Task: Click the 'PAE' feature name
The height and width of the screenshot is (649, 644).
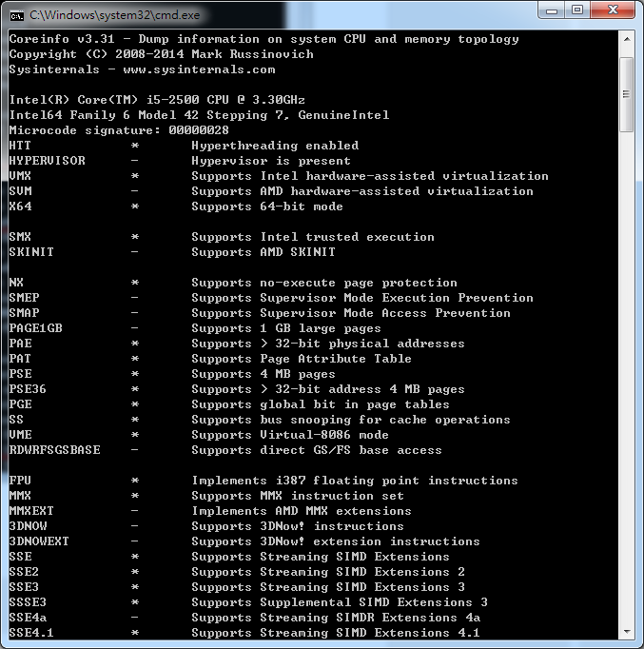Action: (x=20, y=344)
